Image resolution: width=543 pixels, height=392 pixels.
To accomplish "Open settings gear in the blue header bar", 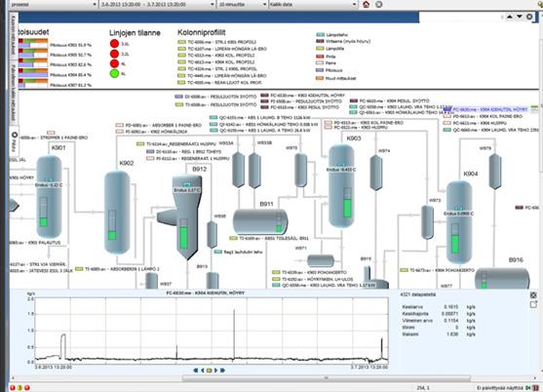I will [x=529, y=17].
